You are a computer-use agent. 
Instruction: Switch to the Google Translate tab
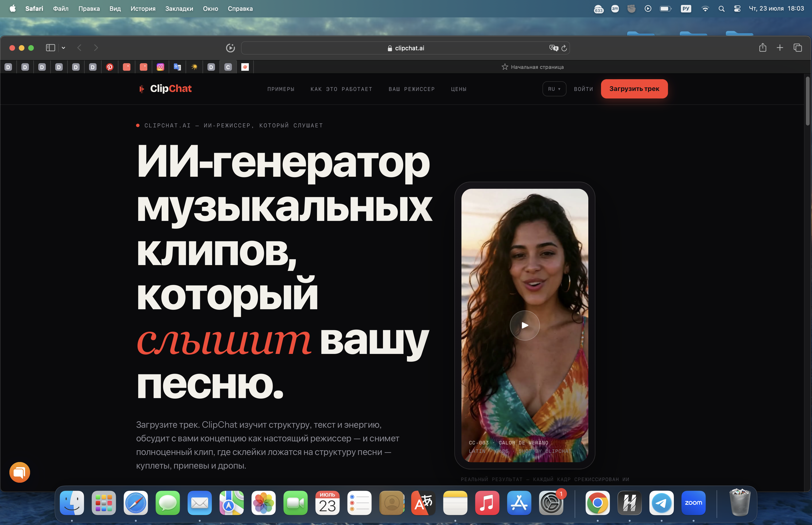click(x=177, y=67)
